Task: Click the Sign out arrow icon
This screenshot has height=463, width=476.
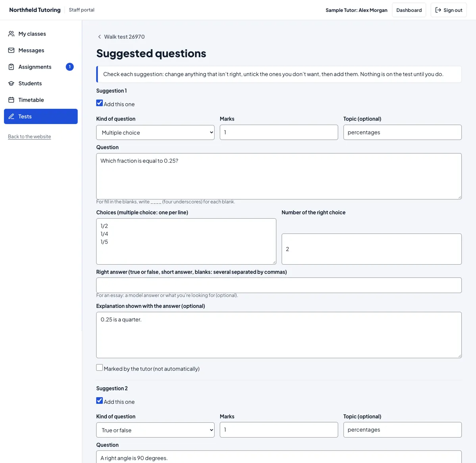Action: (438, 10)
